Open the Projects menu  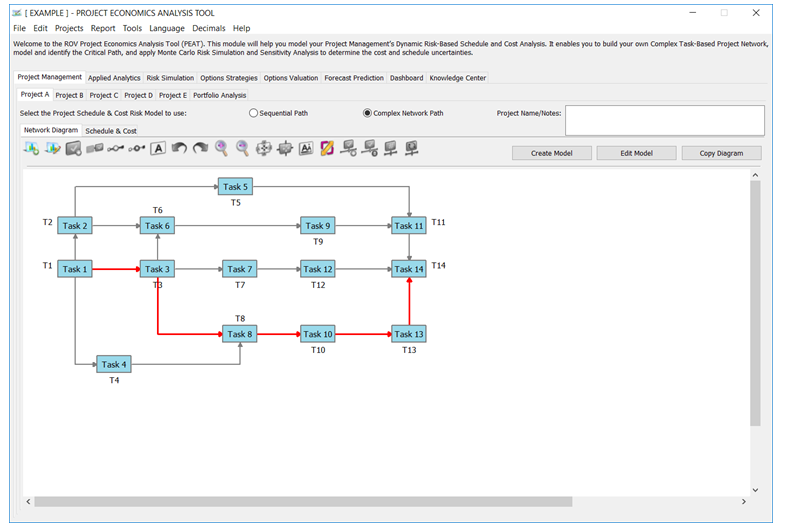(x=69, y=28)
